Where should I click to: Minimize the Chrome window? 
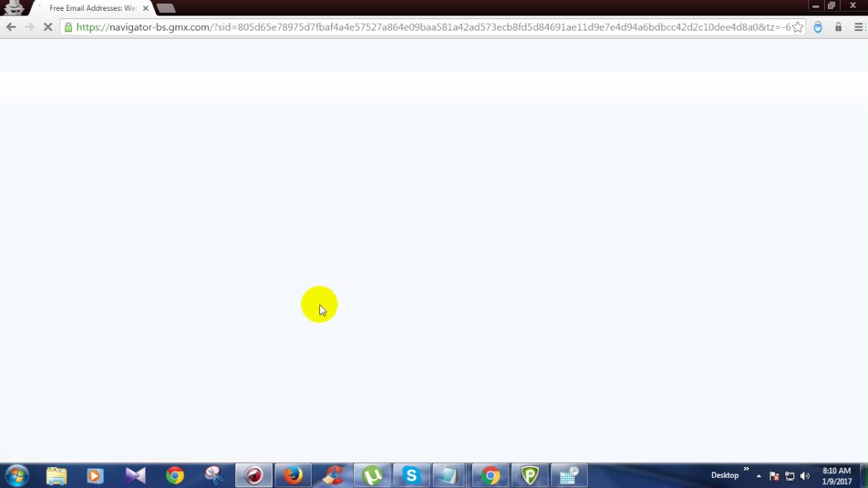815,6
